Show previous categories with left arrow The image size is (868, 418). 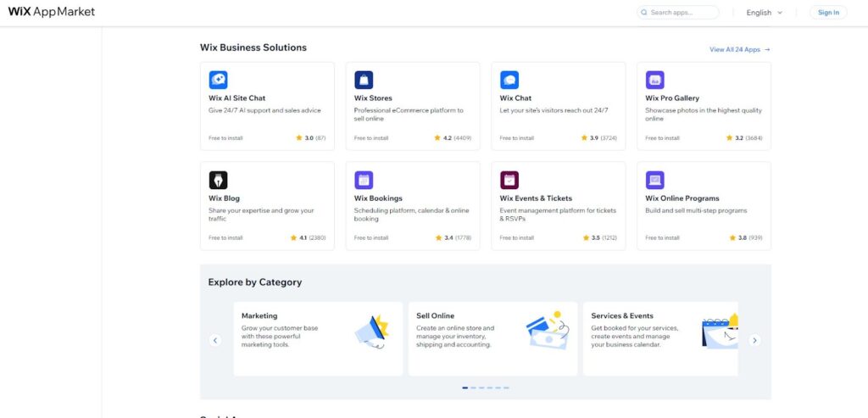(x=215, y=340)
